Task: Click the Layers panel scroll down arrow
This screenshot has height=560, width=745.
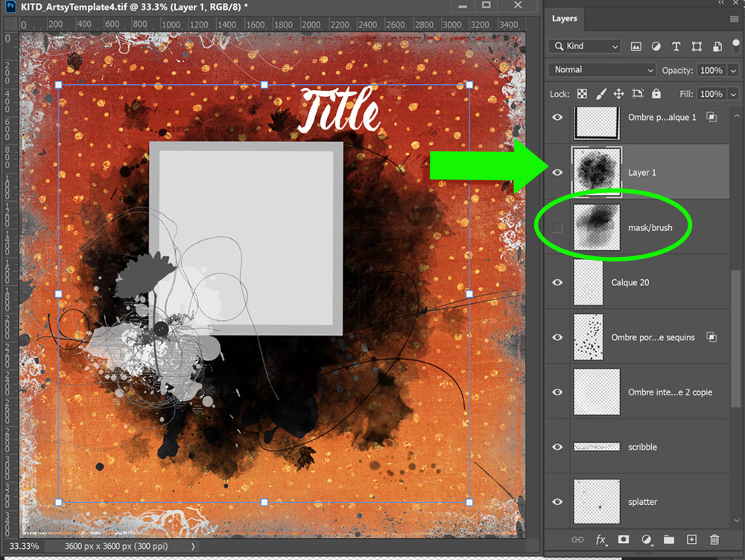Action: (737, 521)
